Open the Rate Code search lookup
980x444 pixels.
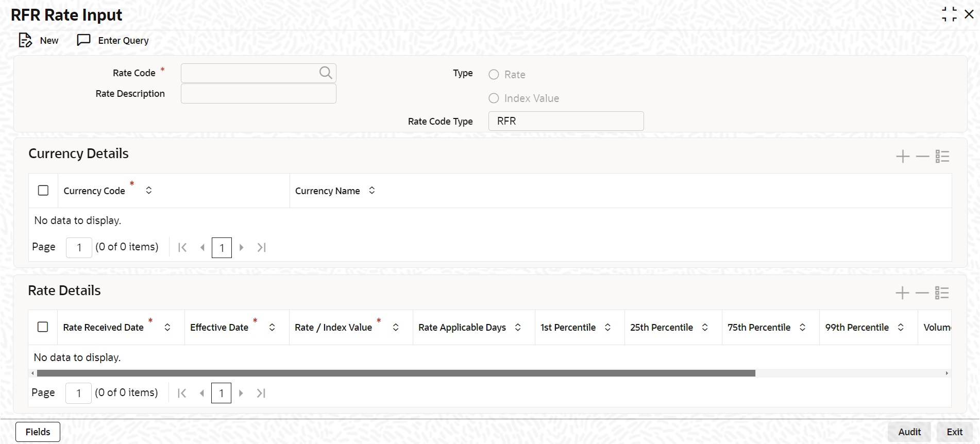click(326, 73)
